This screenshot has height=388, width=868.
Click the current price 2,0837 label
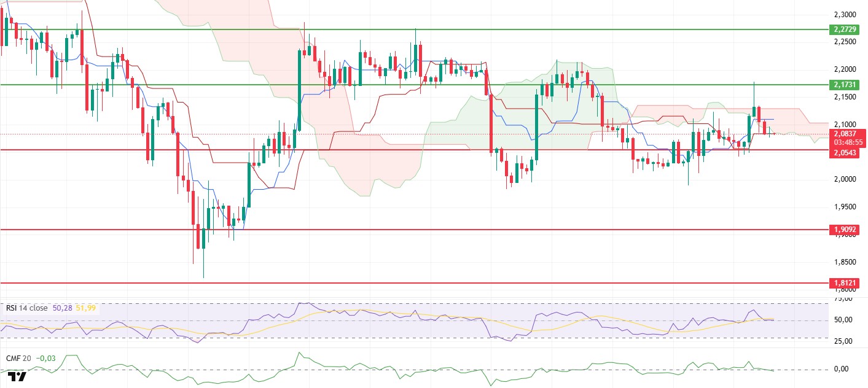[843, 133]
